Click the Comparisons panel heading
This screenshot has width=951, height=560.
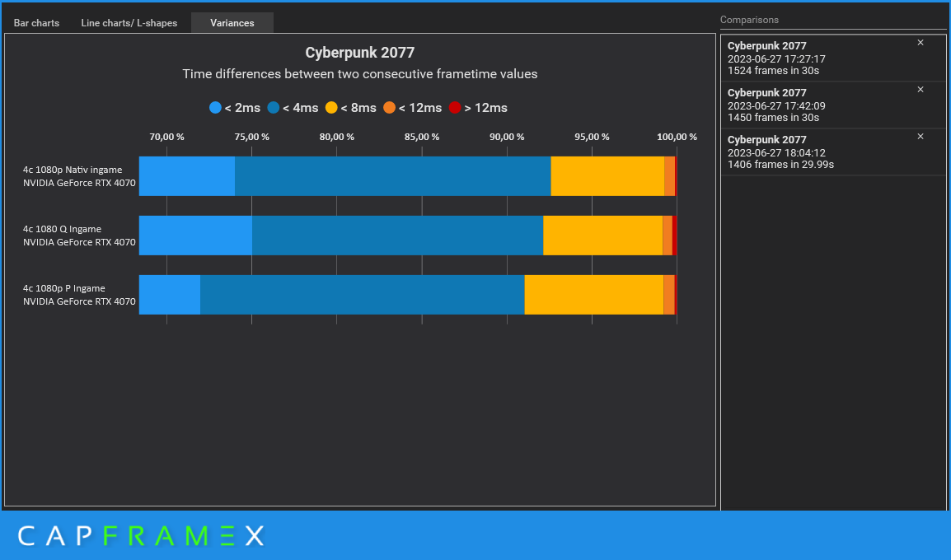click(x=749, y=20)
